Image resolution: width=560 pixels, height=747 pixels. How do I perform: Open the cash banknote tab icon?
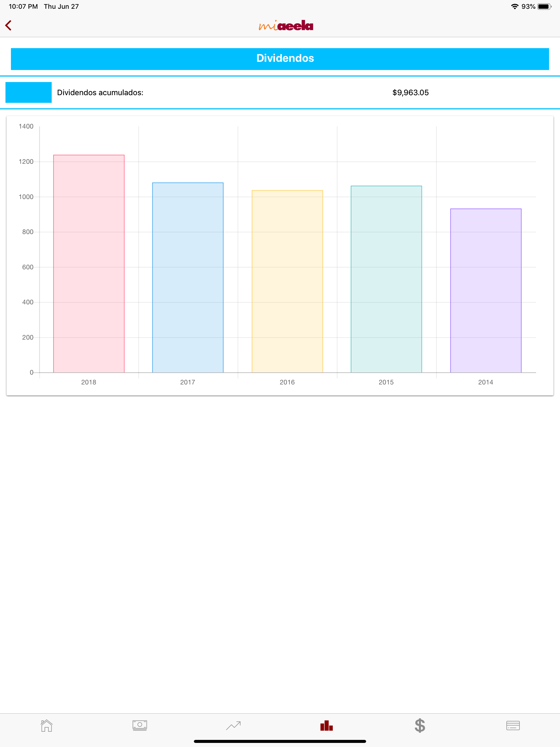coord(140,725)
